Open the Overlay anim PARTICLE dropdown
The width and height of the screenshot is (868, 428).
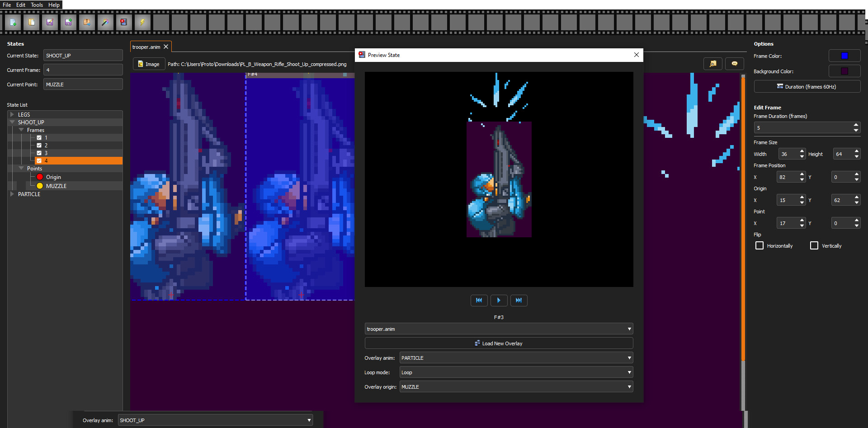[515, 357]
